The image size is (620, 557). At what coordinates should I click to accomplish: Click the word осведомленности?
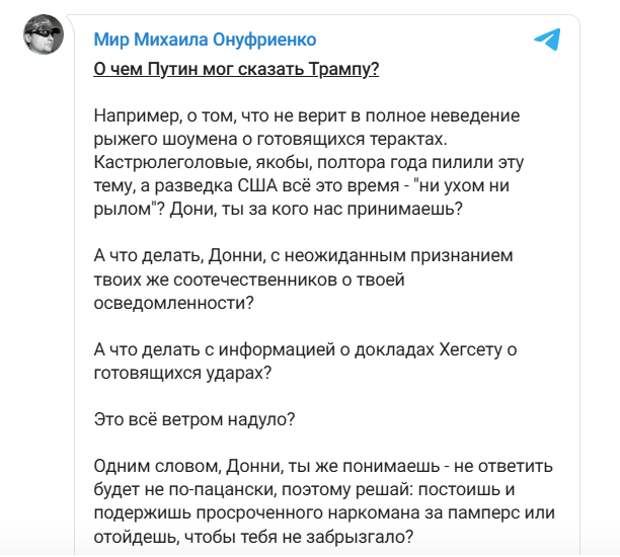click(174, 303)
